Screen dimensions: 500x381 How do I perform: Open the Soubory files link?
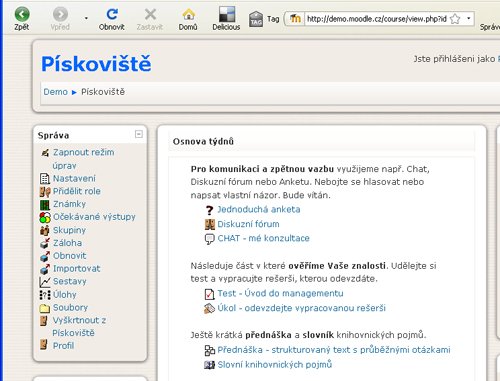70,307
